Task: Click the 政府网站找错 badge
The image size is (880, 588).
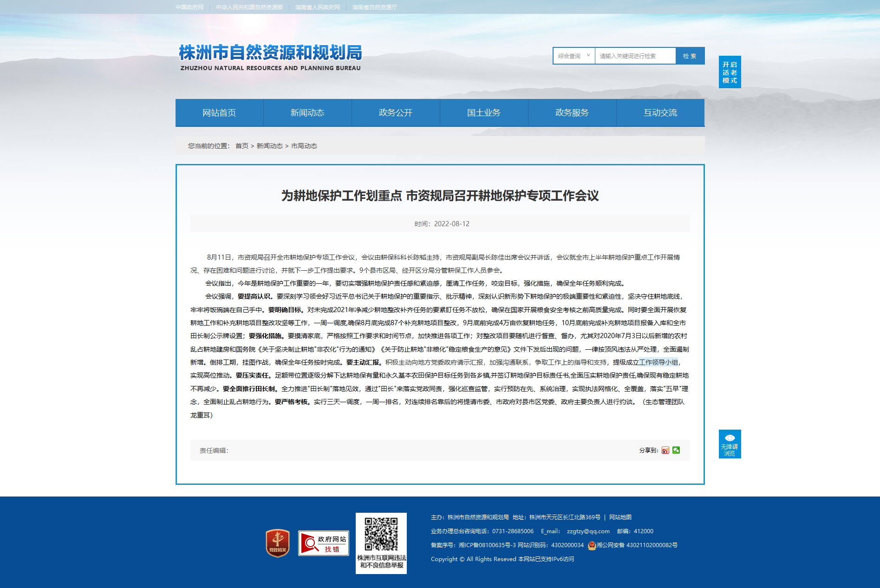Action: click(x=324, y=543)
